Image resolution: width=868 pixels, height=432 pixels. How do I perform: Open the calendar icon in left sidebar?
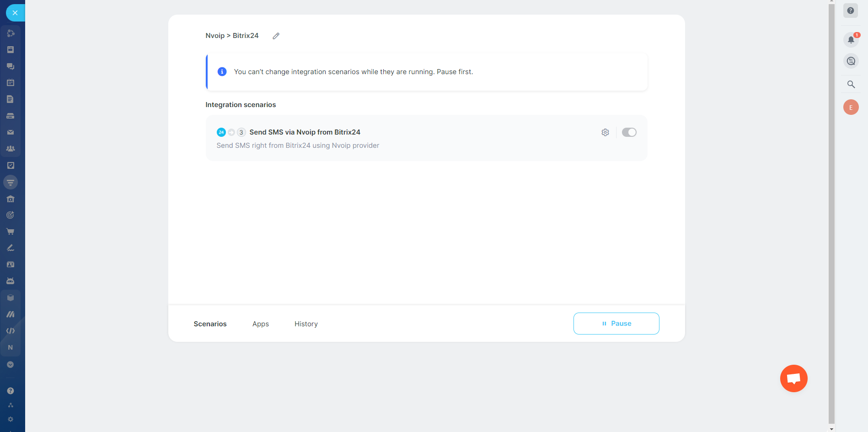(11, 83)
